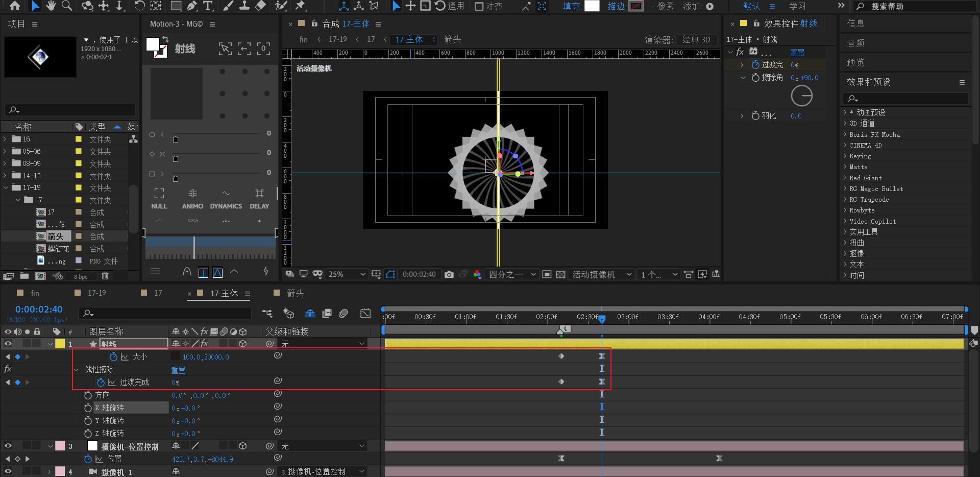This screenshot has width=980, height=477.
Task: Click 重置 link in effect controls panel
Action: coord(797,52)
